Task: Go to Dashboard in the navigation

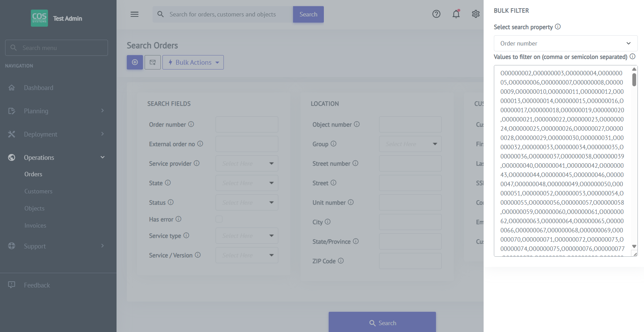Action: click(x=38, y=88)
